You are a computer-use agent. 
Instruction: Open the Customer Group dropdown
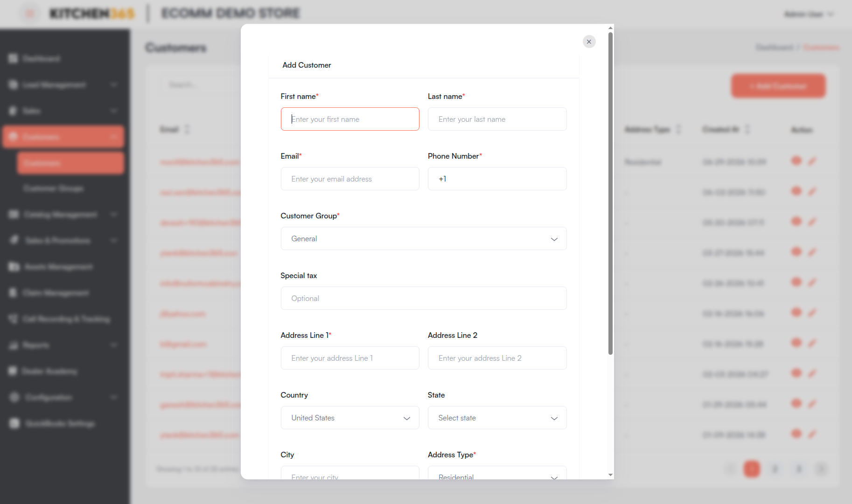(x=424, y=238)
